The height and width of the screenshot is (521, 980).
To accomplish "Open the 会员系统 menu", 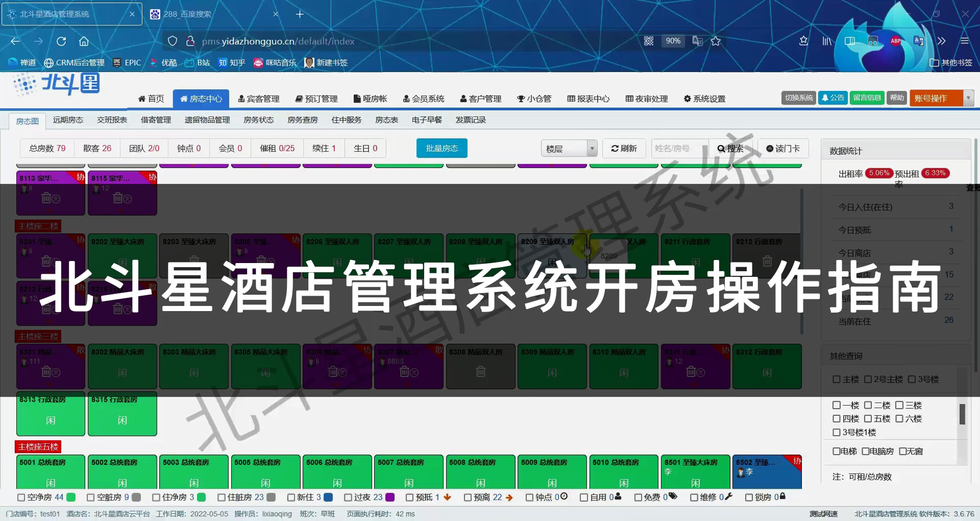I will (x=424, y=99).
